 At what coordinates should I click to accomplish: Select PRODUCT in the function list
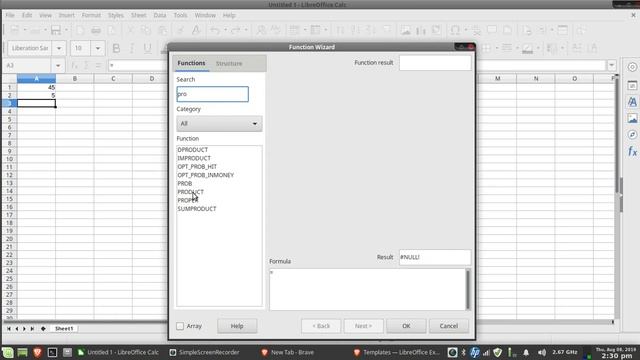[191, 192]
